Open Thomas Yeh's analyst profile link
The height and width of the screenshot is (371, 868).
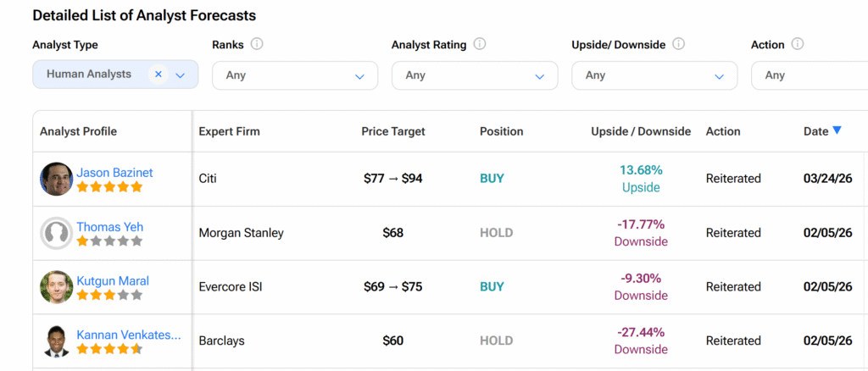tap(109, 226)
